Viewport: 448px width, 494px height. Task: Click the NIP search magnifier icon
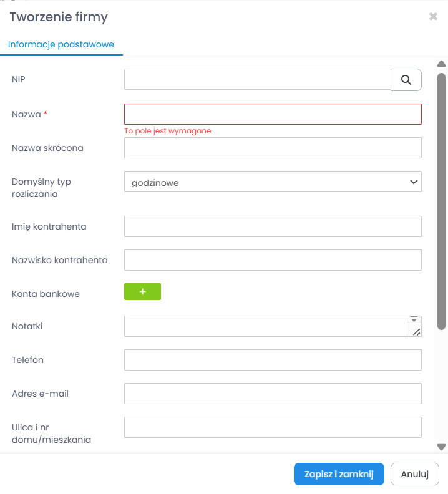click(406, 80)
